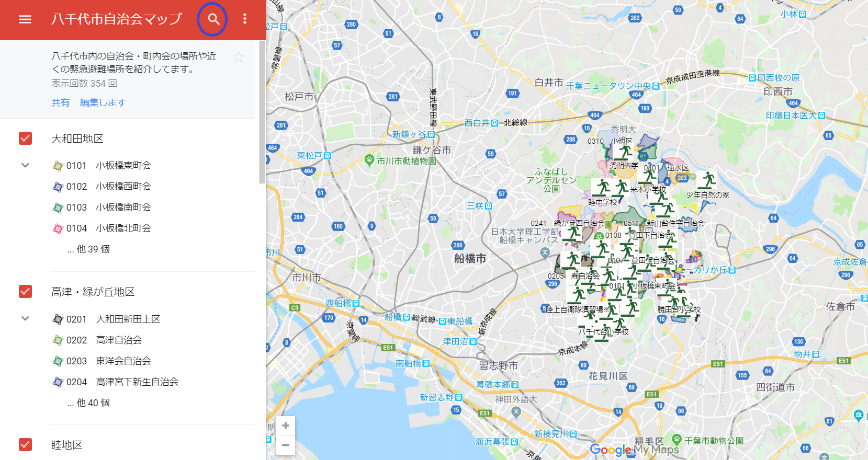Click the 編集します edit link
The image size is (868, 460).
103,102
